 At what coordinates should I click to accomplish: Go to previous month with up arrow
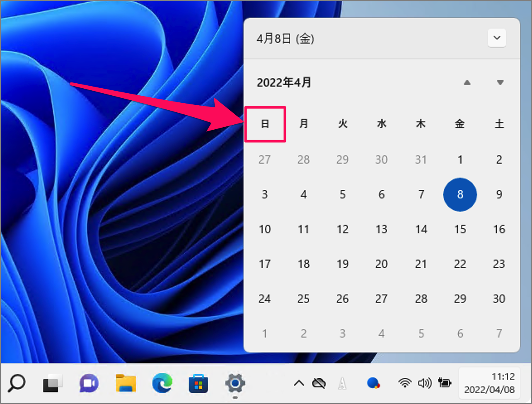(x=467, y=82)
